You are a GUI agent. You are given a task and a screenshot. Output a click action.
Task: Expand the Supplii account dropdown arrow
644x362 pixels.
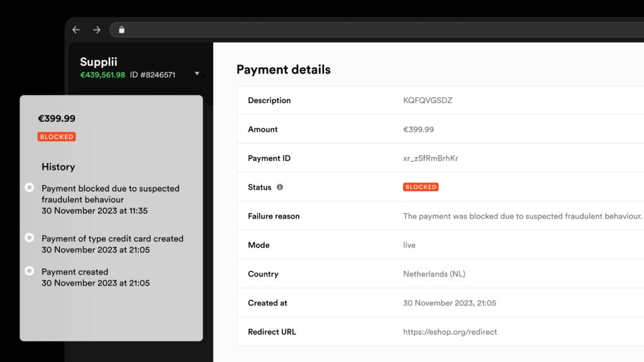(197, 74)
